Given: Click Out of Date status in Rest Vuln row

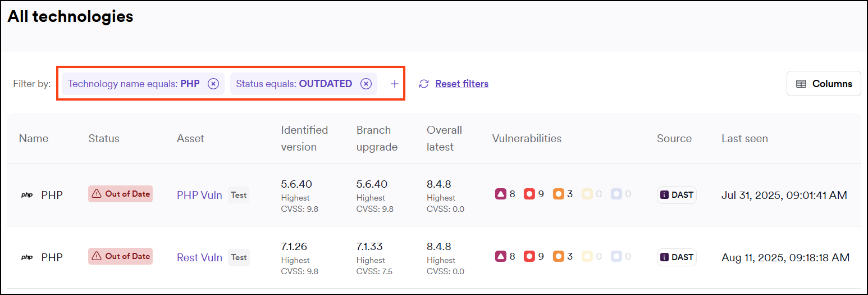Looking at the screenshot, I should 121,256.
